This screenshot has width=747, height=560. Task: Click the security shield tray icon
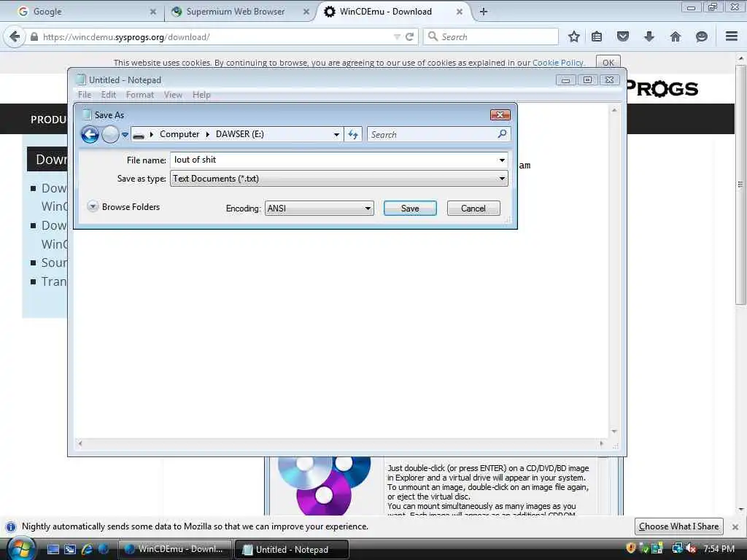(631, 548)
